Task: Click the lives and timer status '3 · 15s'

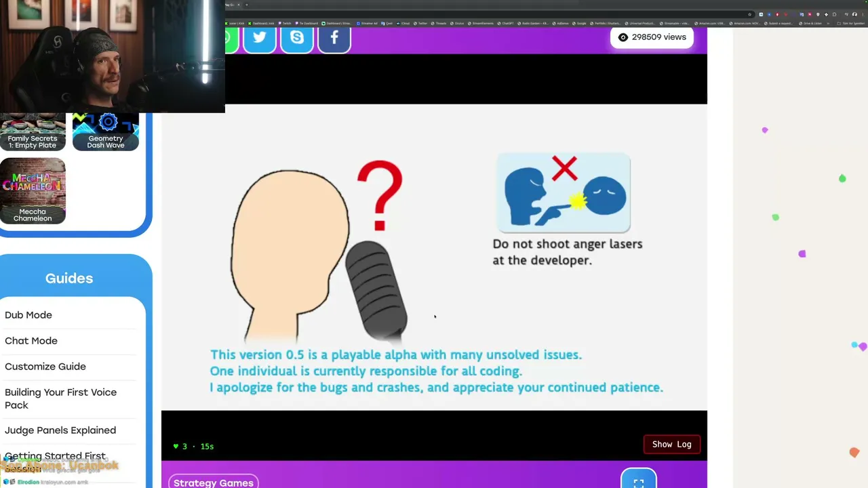Action: [x=193, y=447]
